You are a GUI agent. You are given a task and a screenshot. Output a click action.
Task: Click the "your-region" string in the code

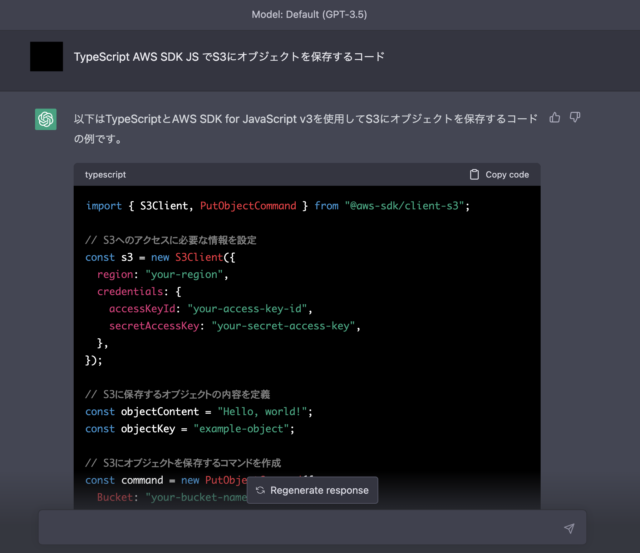click(x=184, y=274)
